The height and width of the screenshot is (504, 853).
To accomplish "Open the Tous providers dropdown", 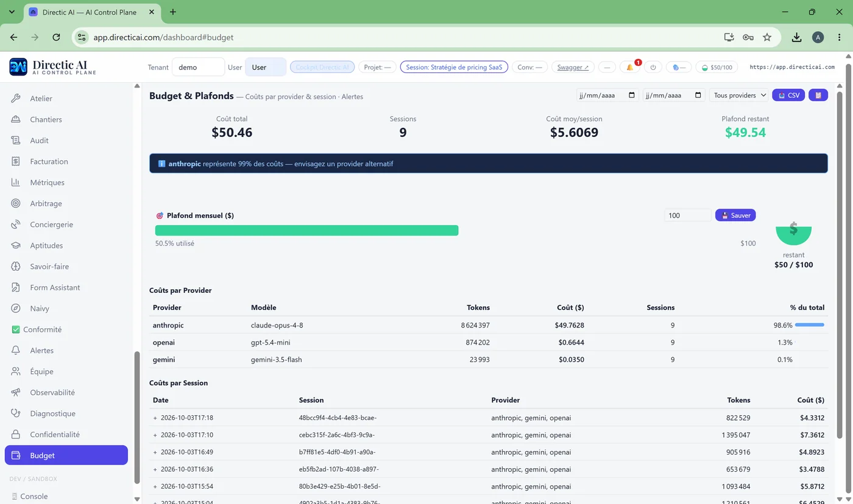I will 740,95.
